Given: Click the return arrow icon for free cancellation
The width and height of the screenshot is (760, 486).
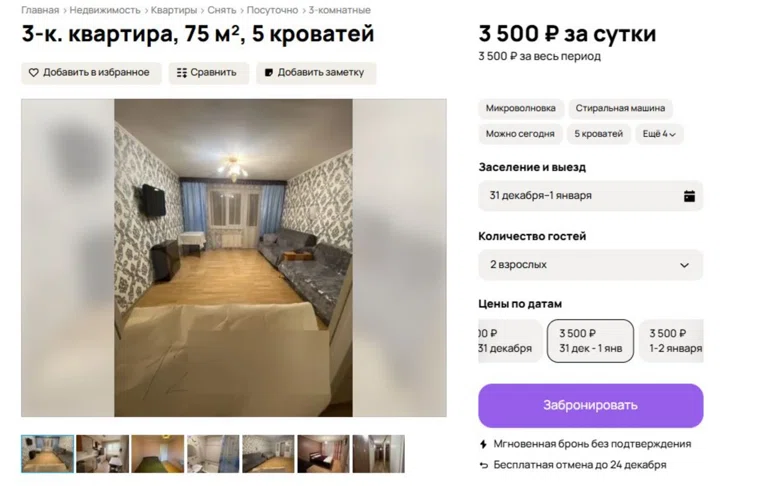Looking at the screenshot, I should (x=483, y=465).
